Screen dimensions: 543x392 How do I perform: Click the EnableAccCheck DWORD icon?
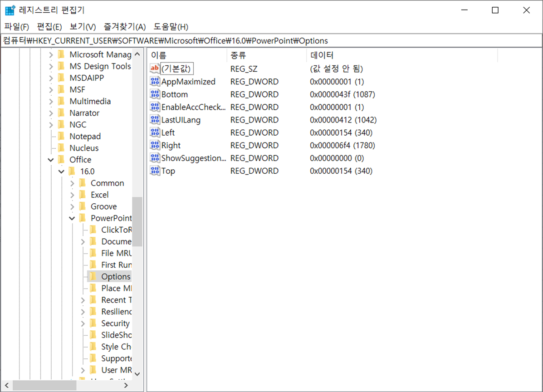(x=155, y=107)
